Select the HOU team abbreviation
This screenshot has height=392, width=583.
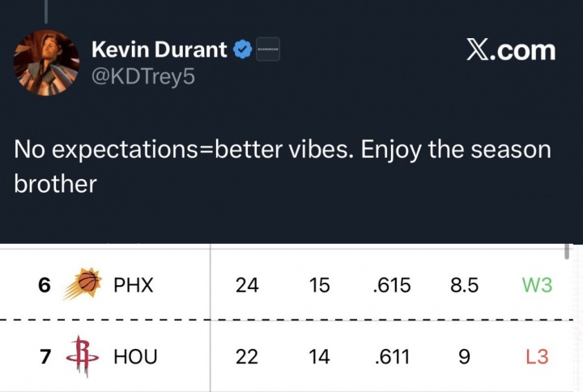135,356
